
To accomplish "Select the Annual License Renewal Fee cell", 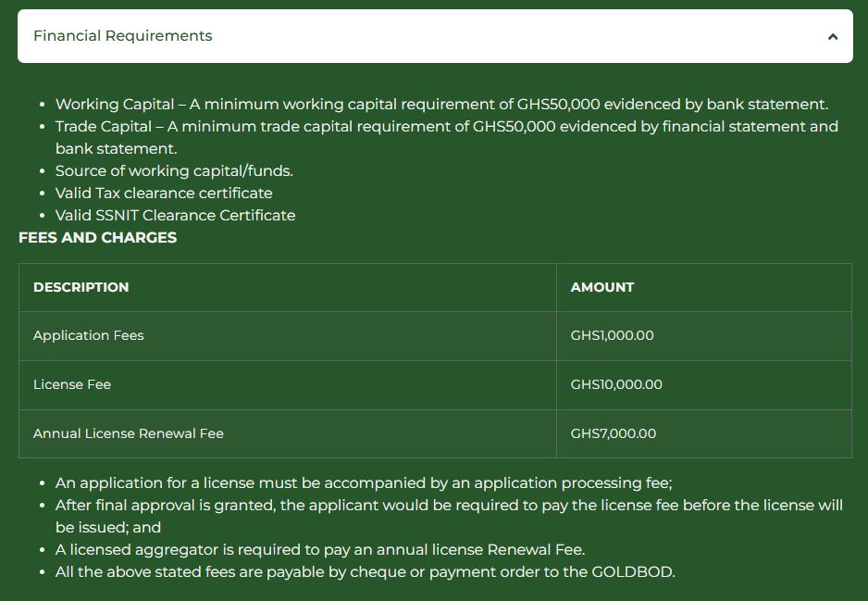I will [x=287, y=433].
